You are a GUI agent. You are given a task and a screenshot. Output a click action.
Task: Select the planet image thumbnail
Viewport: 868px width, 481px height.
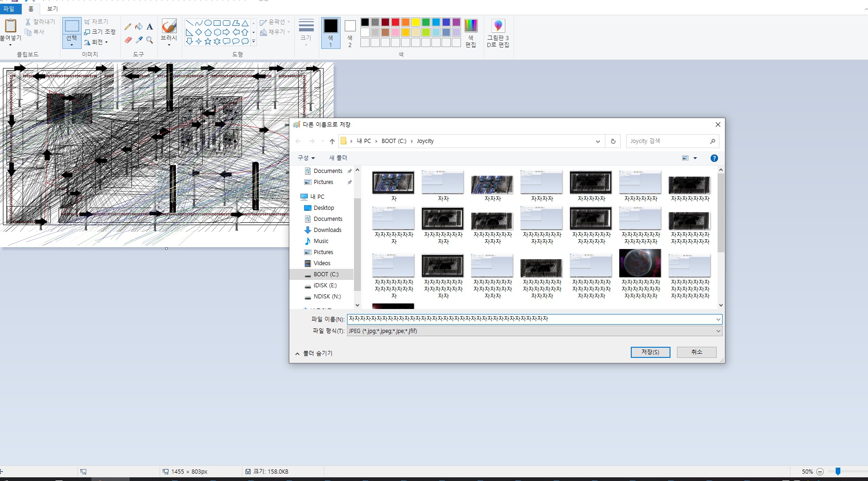coord(640,263)
